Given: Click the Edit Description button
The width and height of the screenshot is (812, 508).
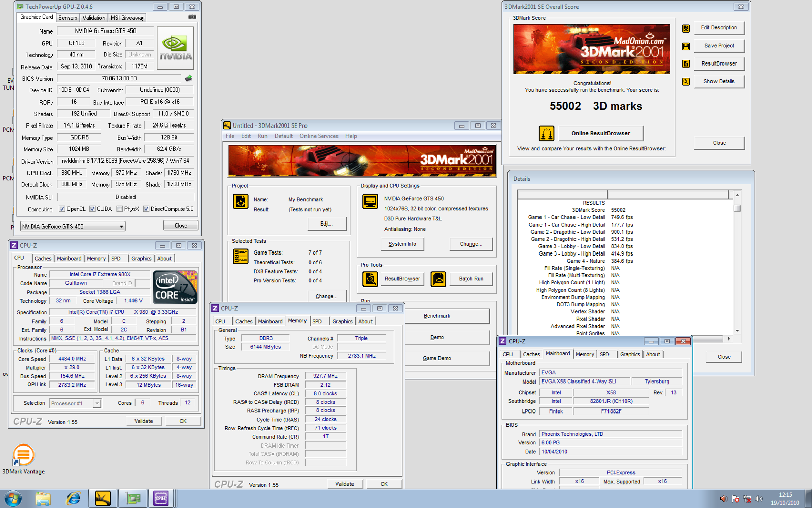Looking at the screenshot, I should click(719, 28).
